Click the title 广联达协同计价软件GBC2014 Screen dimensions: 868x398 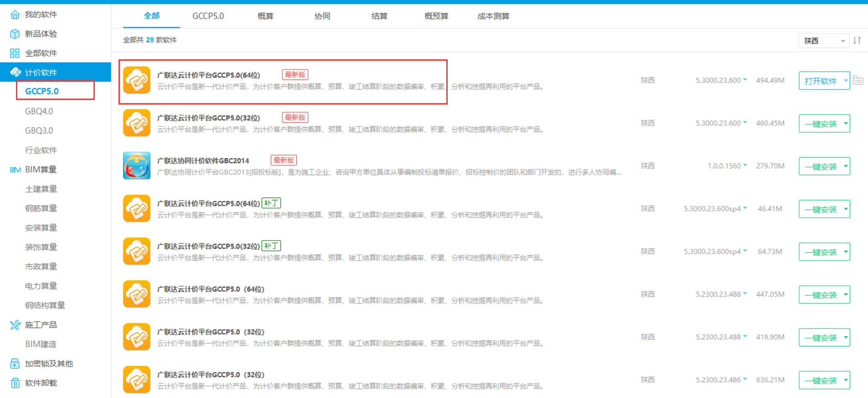coord(203,161)
